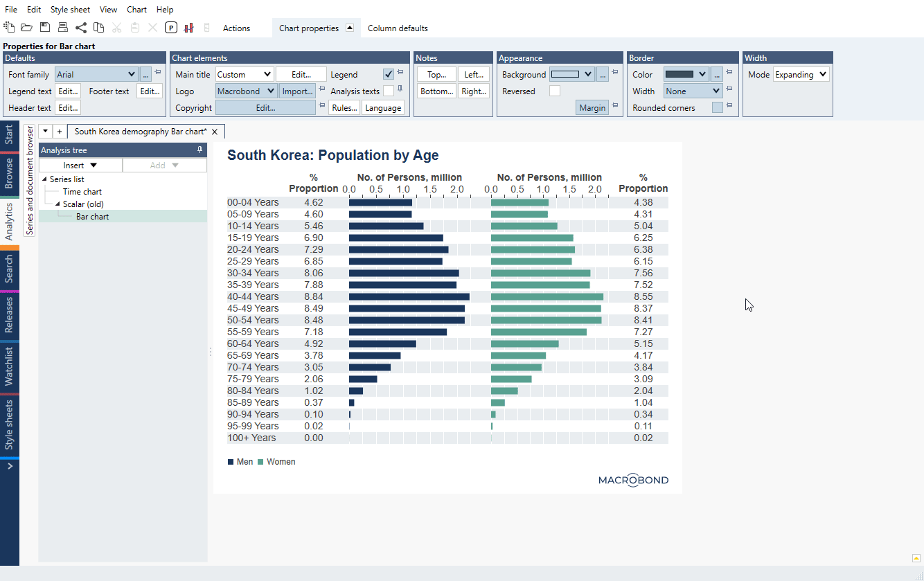
Task: Click the bar chart toolbar icon
Action: [x=188, y=27]
